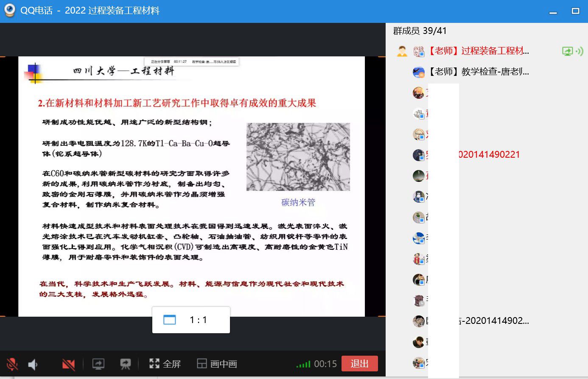Image resolution: width=588 pixels, height=379 pixels.
Task: Click the red 退出 button
Action: click(359, 364)
